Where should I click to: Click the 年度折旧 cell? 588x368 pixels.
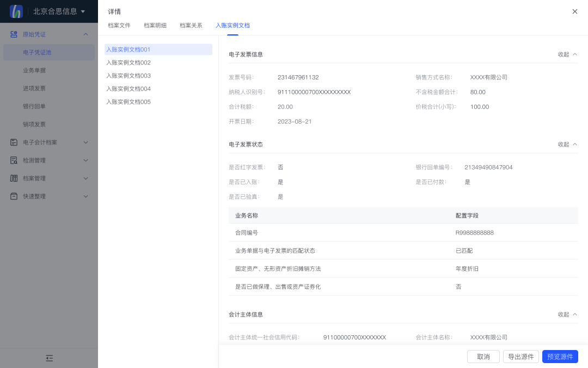(x=467, y=269)
